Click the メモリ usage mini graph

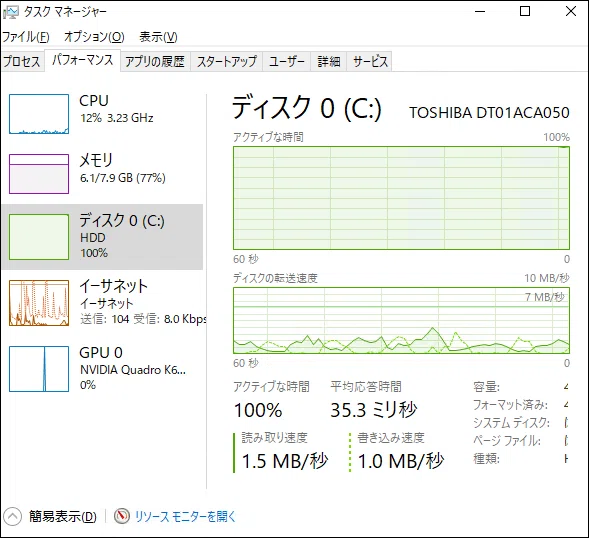click(x=39, y=174)
